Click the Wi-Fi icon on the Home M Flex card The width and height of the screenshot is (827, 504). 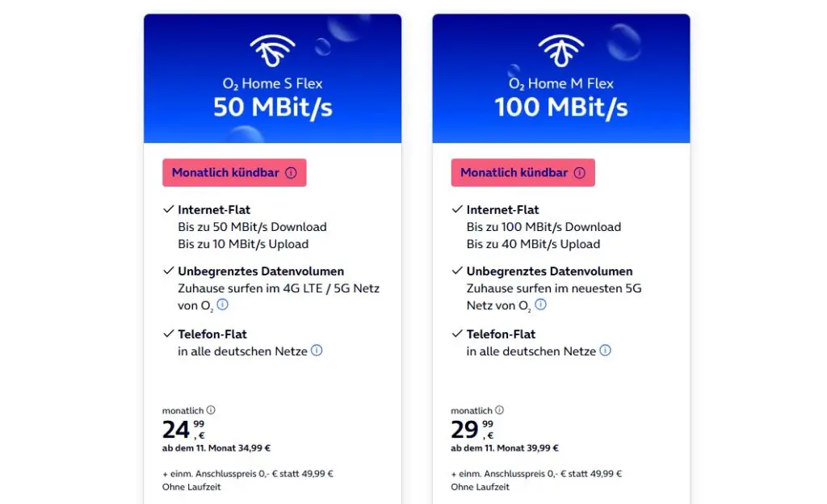[x=561, y=51]
